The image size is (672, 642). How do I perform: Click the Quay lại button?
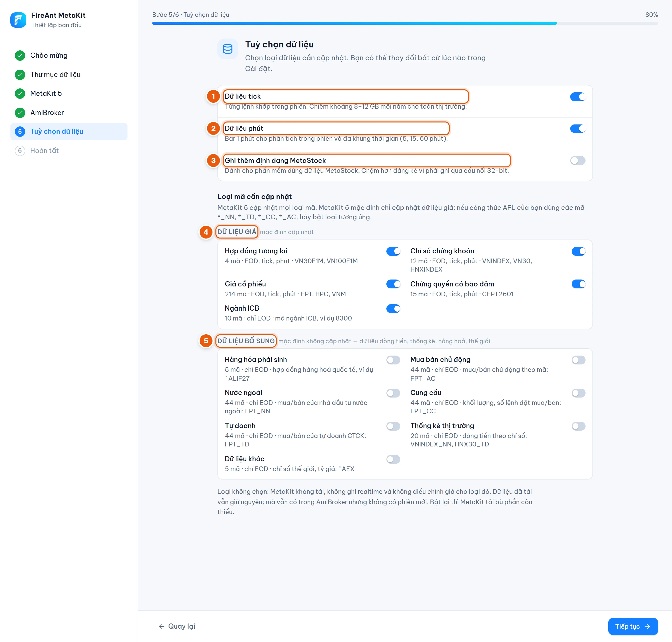click(177, 626)
